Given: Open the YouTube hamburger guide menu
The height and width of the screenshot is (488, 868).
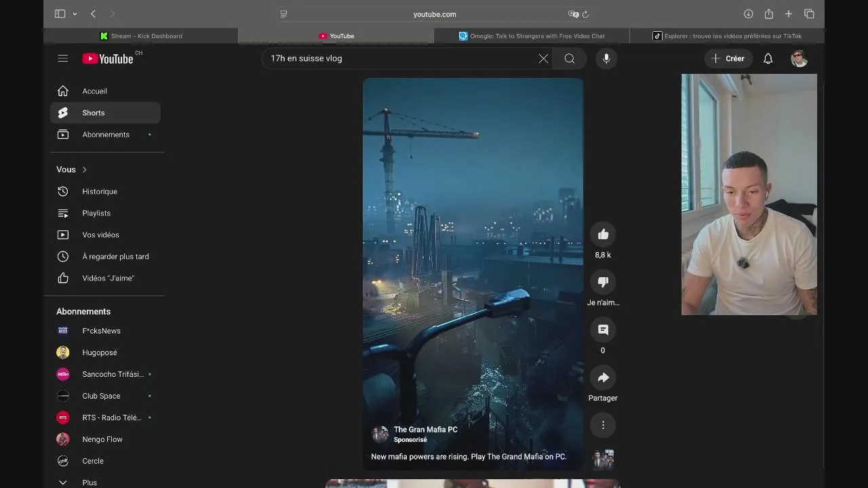Looking at the screenshot, I should (x=62, y=58).
